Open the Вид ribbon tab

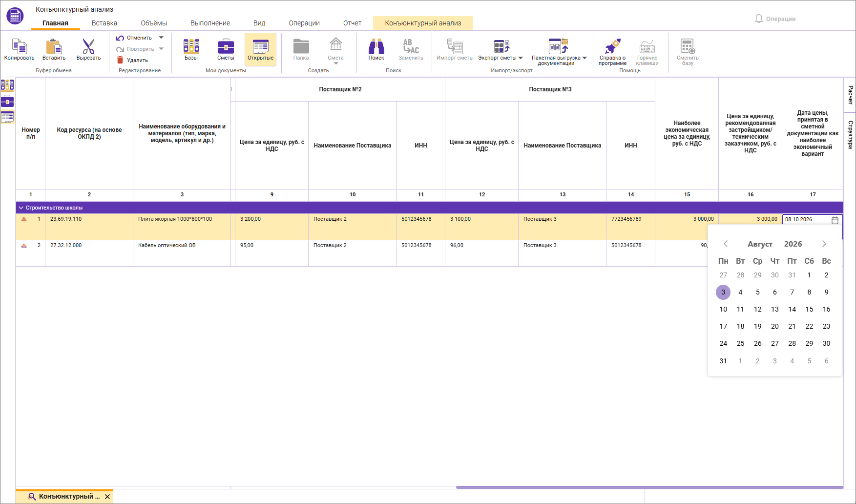click(259, 23)
